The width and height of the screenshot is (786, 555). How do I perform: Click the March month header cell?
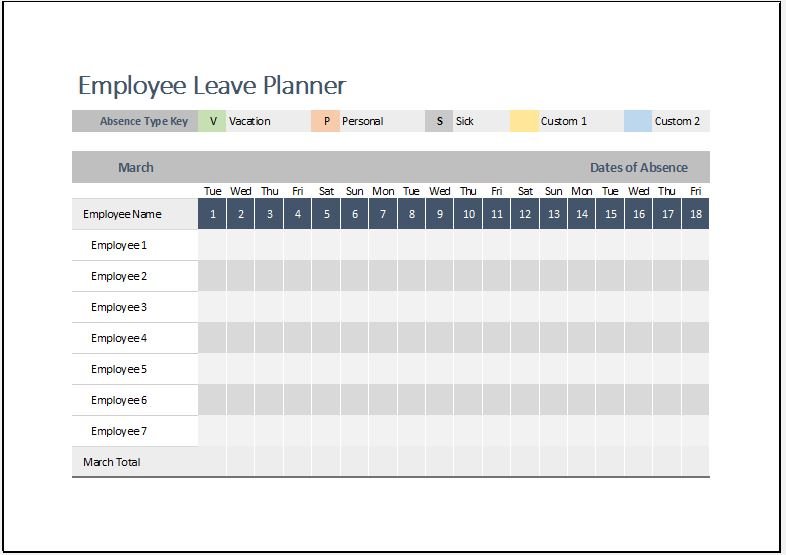pos(135,167)
